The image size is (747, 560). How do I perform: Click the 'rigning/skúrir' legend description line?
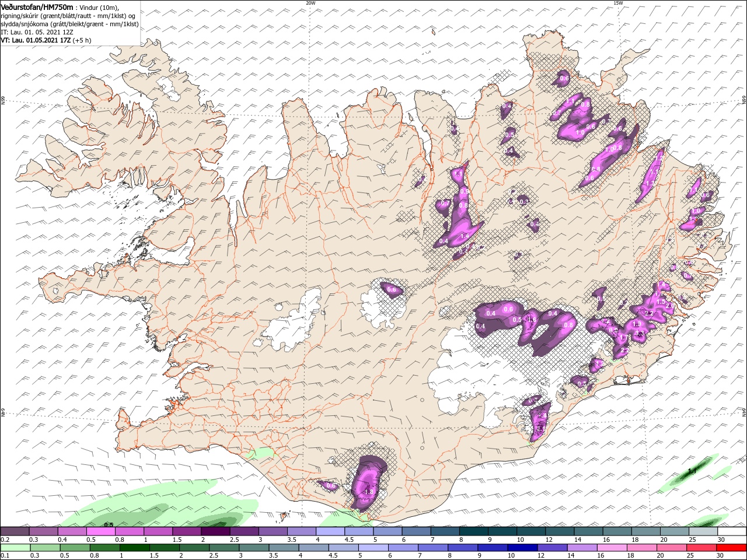pyautogui.click(x=68, y=16)
